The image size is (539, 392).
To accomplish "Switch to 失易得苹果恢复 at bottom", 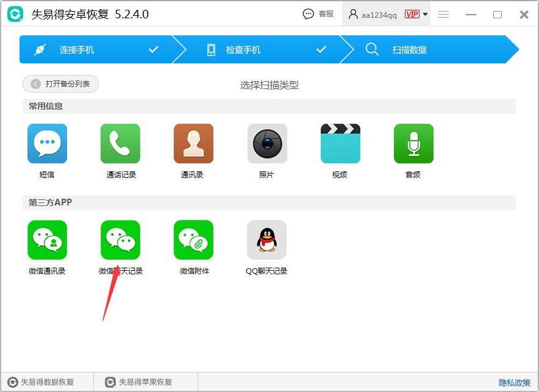I will point(138,382).
